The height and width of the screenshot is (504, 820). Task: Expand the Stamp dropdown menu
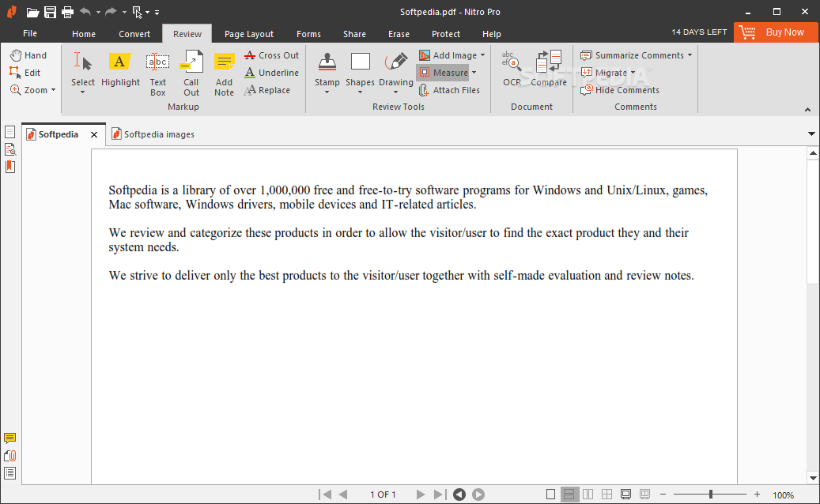point(327,92)
